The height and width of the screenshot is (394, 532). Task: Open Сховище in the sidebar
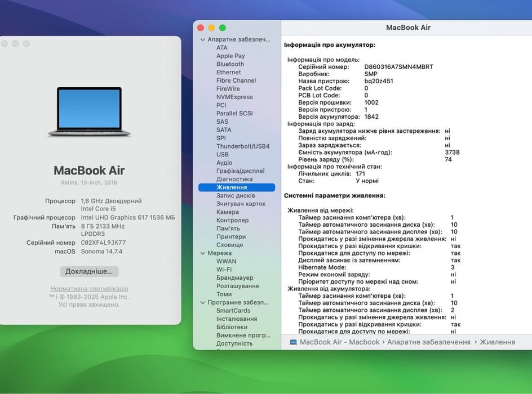pos(230,245)
